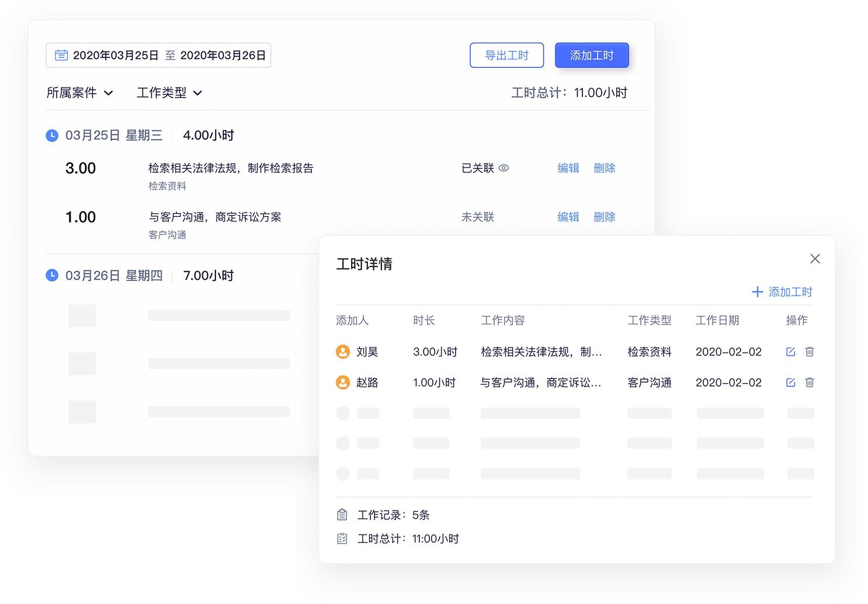This screenshot has height=604, width=868.
Task: Click the trash icon in 刘昊's row
Action: 809,352
